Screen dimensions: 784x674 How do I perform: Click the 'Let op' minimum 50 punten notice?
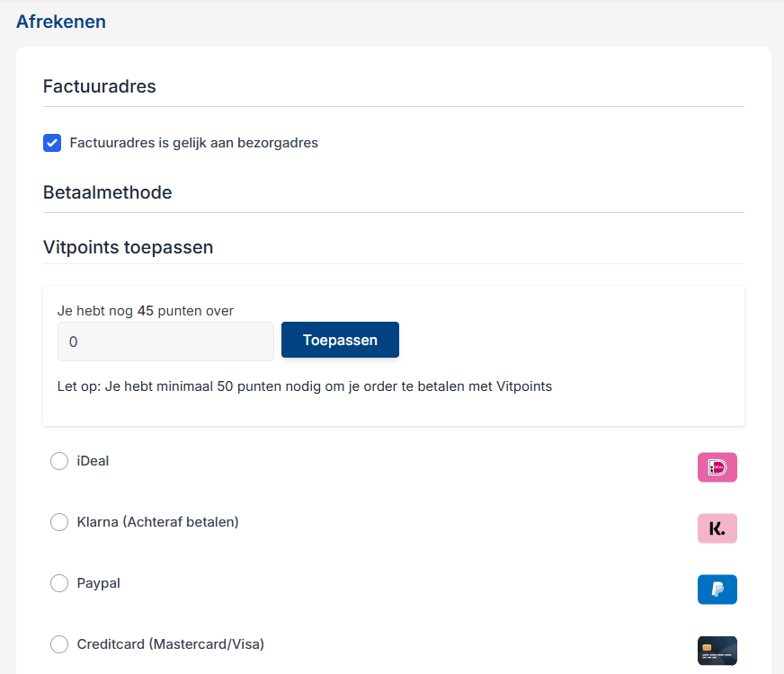tap(305, 386)
